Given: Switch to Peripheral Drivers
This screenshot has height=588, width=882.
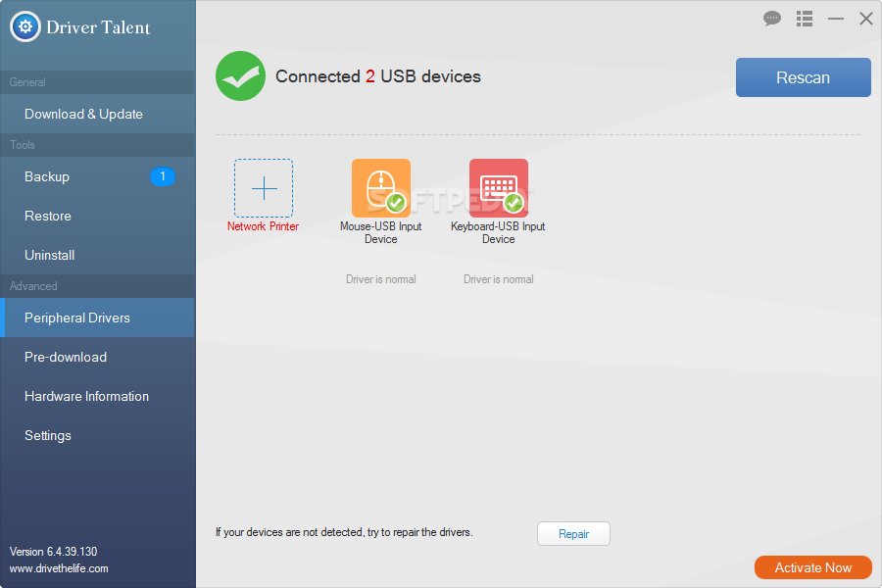Looking at the screenshot, I should [x=98, y=318].
